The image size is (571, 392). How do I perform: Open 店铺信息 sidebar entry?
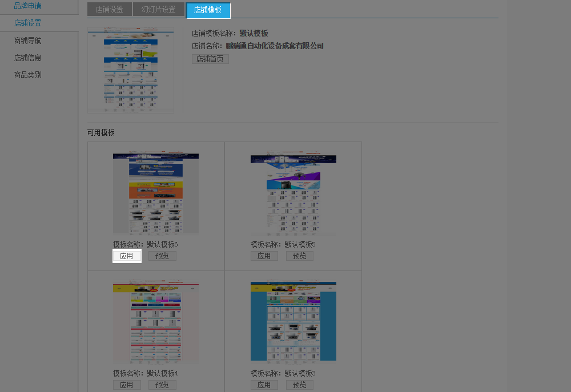coord(27,58)
